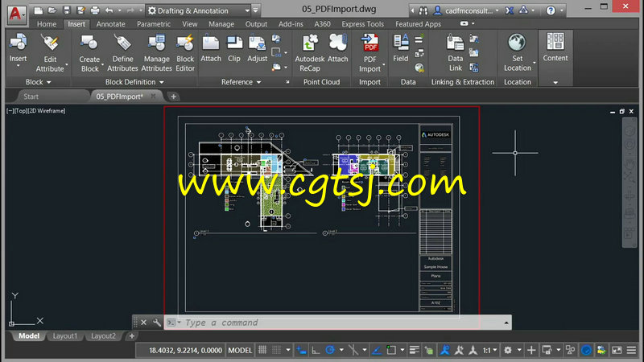Open the AutoCAD application menu logo
644x362 pixels.
click(x=15, y=14)
